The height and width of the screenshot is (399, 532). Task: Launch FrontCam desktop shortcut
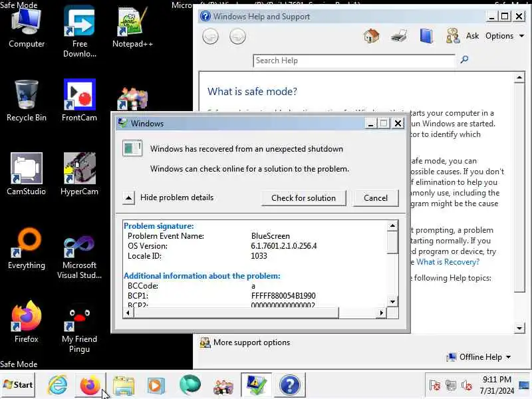tap(79, 101)
